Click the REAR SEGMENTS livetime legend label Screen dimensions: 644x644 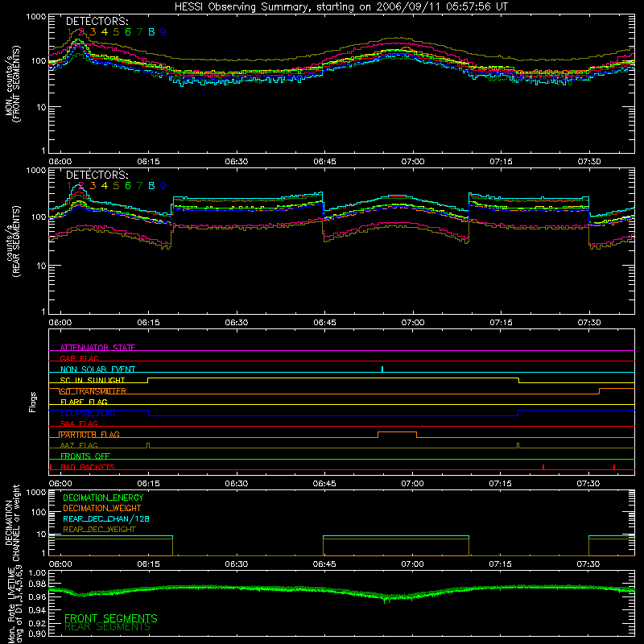108,627
